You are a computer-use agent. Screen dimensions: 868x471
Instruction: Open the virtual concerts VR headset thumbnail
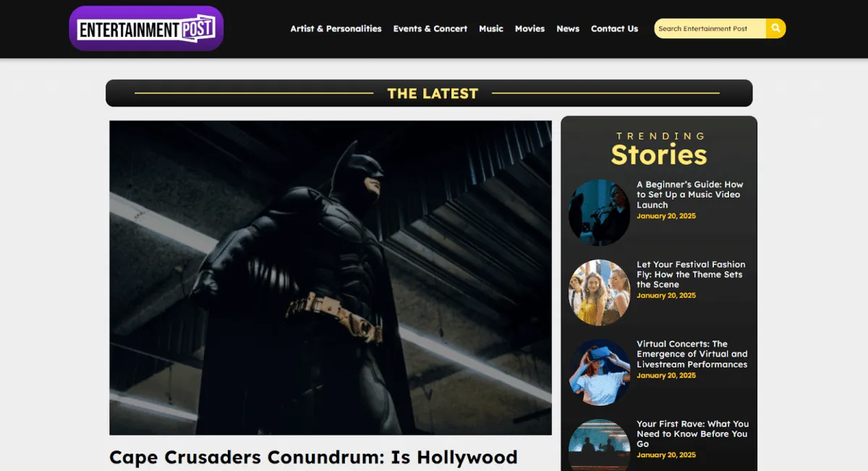(600, 373)
